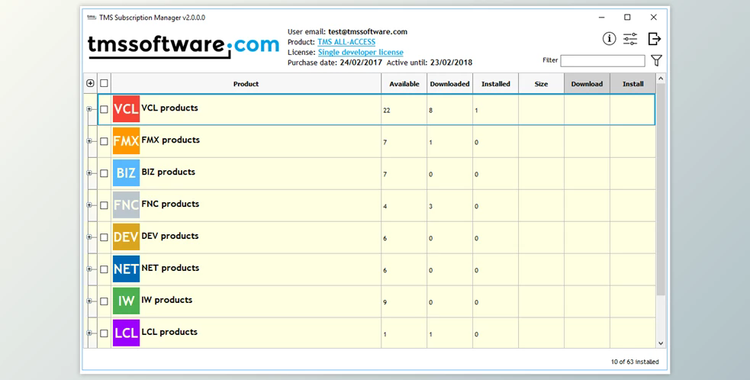Select the 'NET products' row label
Viewport: 750px width, 380px height.
tap(170, 268)
